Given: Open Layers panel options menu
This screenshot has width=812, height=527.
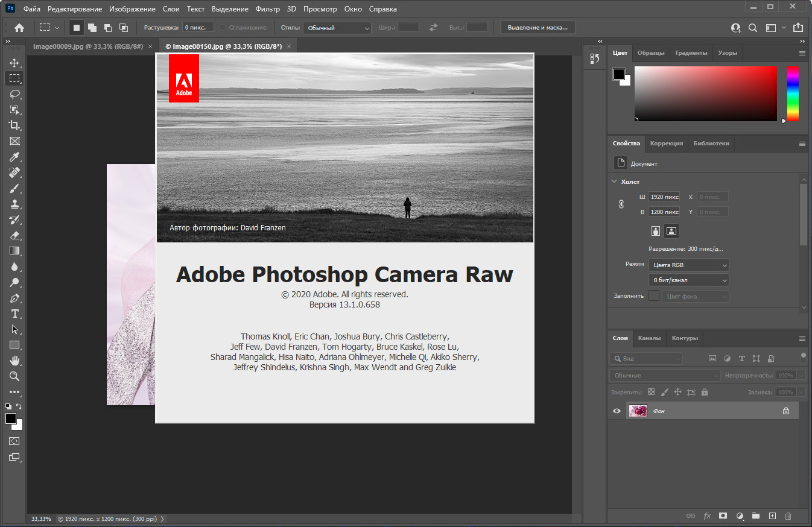Looking at the screenshot, I should [802, 338].
